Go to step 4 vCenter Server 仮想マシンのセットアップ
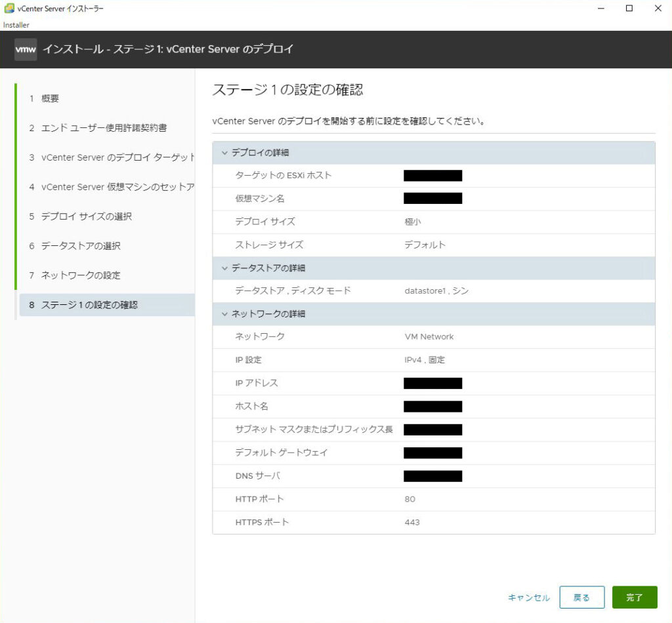 112,187
